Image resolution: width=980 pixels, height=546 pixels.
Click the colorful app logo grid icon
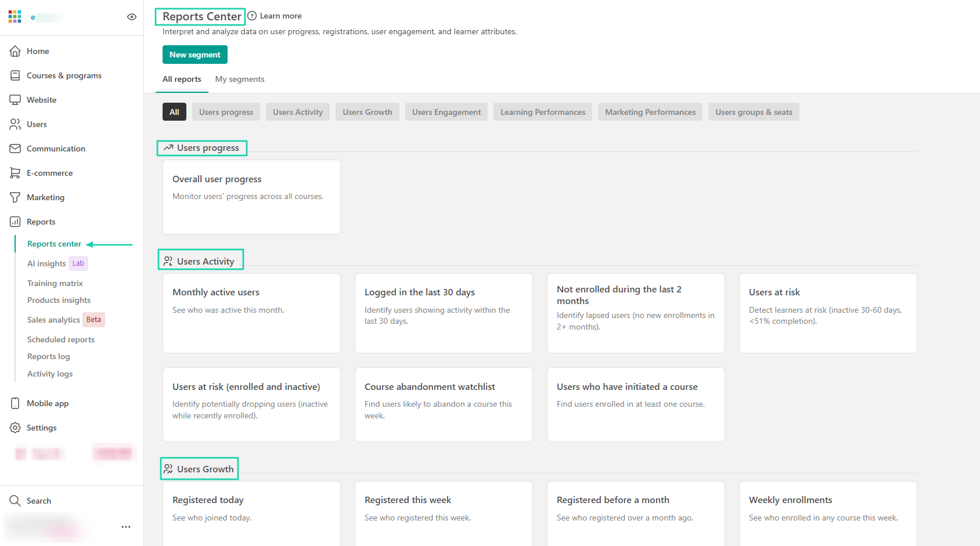[15, 16]
